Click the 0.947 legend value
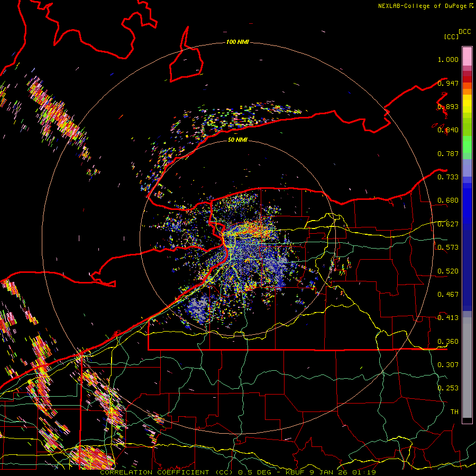 448,83
